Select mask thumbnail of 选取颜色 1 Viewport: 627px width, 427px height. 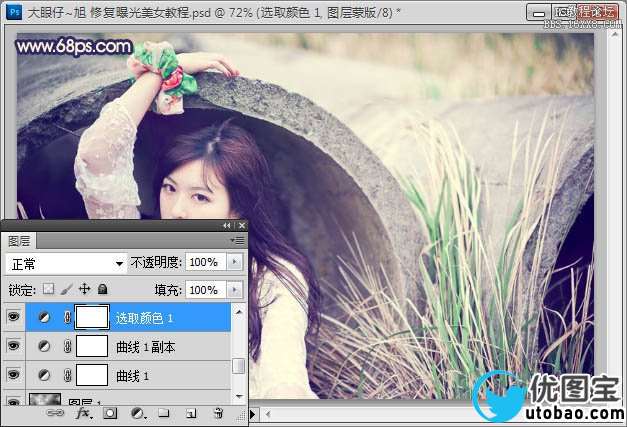tap(92, 317)
